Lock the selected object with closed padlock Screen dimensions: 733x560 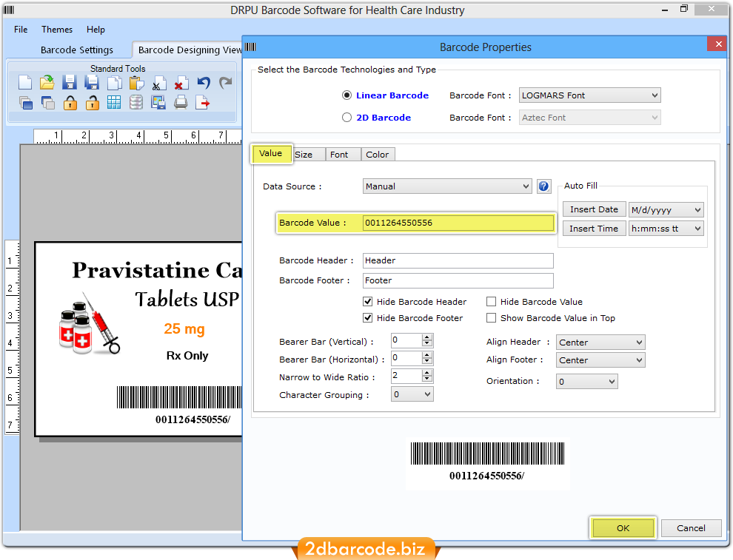pyautogui.click(x=70, y=102)
